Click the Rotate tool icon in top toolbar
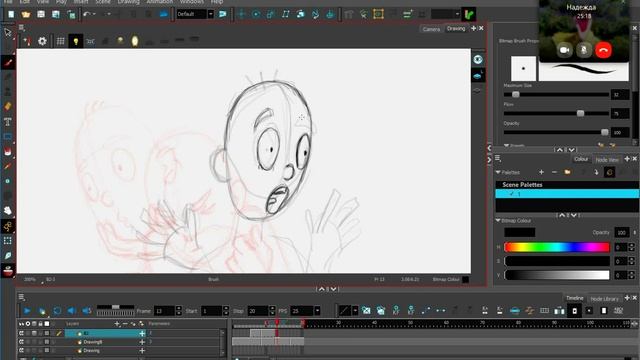This screenshot has width=640, height=360. pos(256,14)
